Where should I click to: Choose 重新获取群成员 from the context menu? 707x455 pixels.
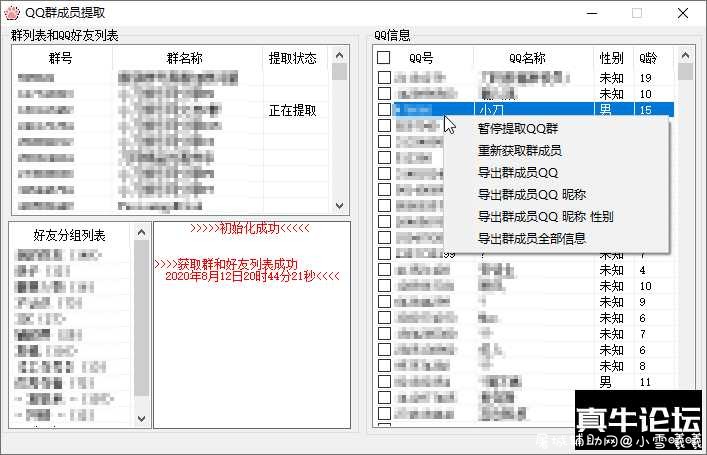point(519,151)
